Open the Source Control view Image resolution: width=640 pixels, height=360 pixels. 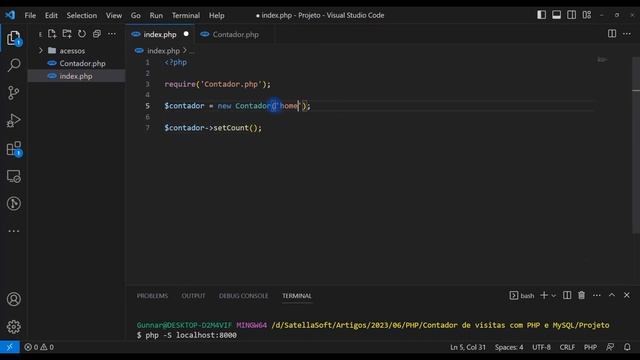click(x=13, y=93)
